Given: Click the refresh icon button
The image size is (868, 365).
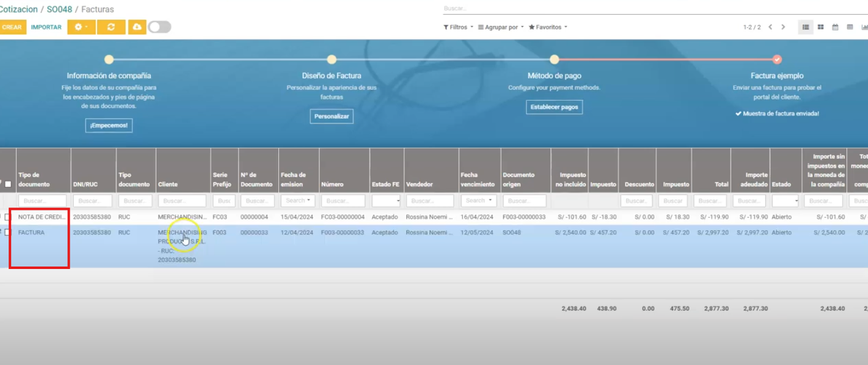Looking at the screenshot, I should point(111,27).
